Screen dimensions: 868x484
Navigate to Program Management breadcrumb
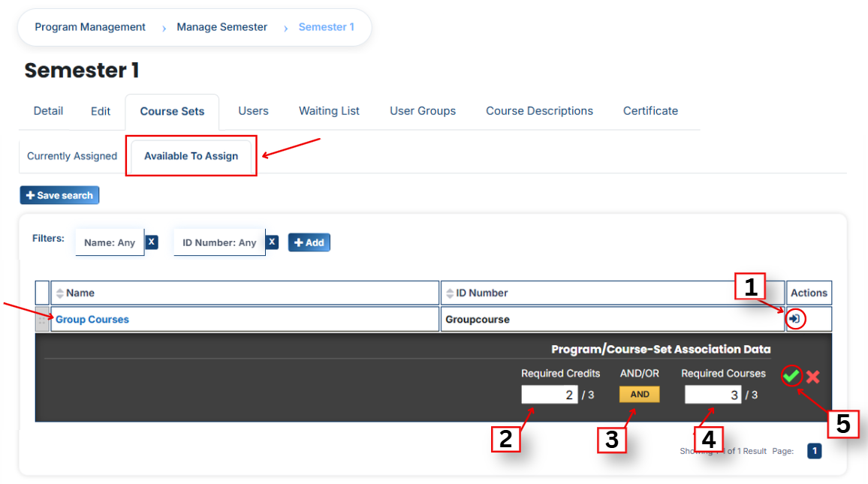(x=90, y=27)
